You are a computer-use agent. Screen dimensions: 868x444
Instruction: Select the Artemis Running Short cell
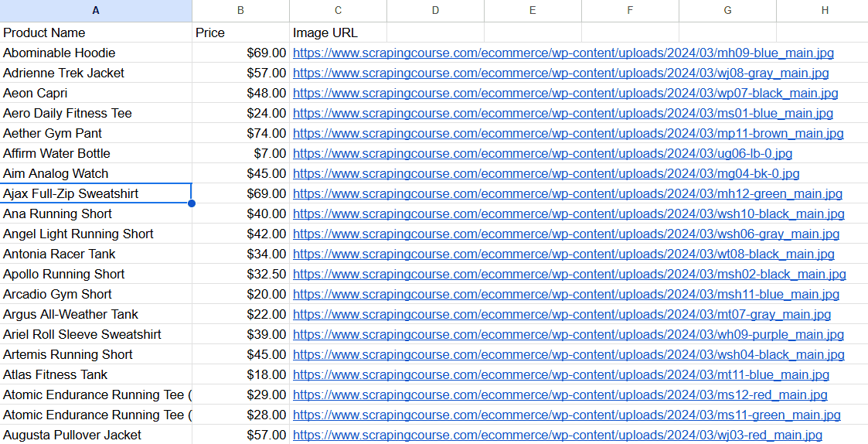click(96, 354)
